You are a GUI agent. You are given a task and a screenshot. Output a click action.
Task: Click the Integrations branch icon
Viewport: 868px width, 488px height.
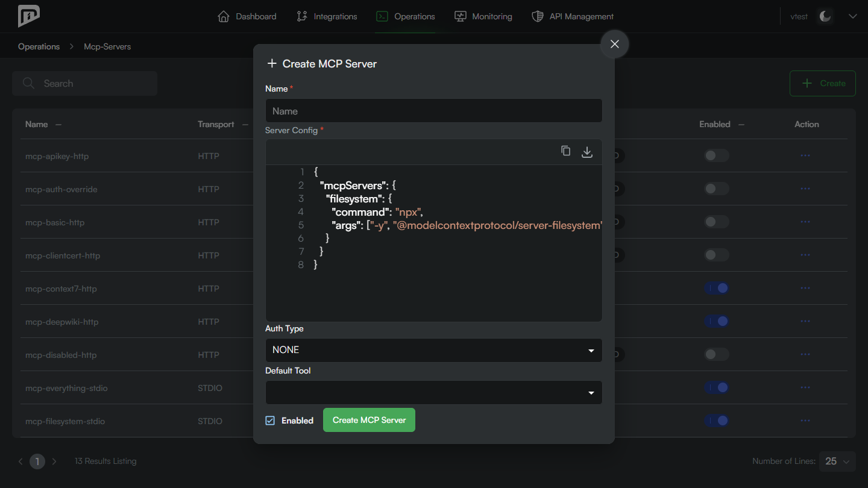click(302, 16)
